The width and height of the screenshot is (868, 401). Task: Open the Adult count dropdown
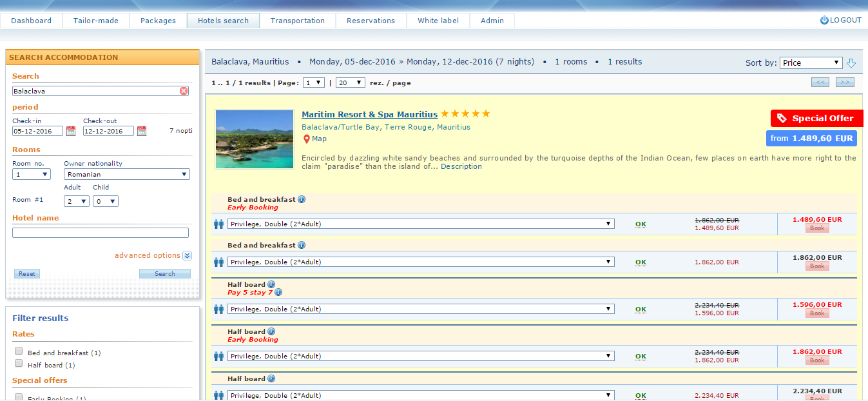(x=76, y=201)
